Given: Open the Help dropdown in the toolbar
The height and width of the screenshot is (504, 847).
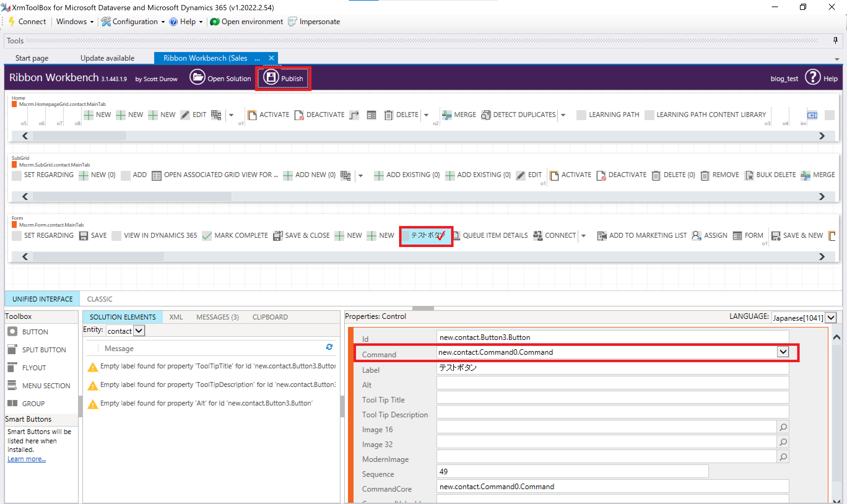Looking at the screenshot, I should point(186,21).
